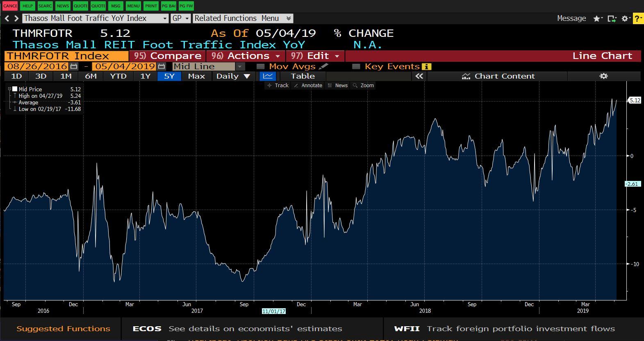This screenshot has height=341, width=644.
Task: Select the 1M range tab
Action: [x=66, y=76]
